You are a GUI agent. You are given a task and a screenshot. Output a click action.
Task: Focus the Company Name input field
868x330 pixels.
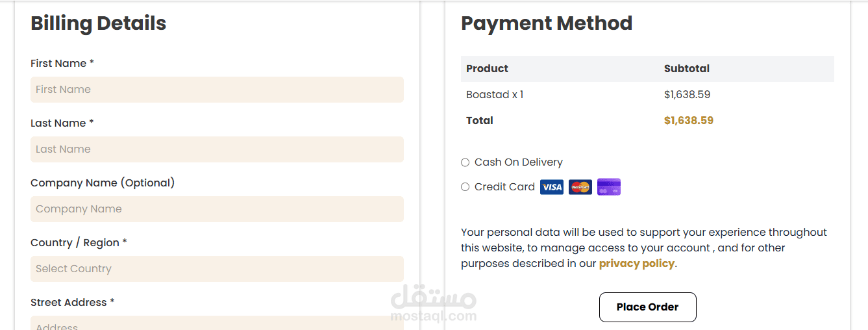[217, 209]
